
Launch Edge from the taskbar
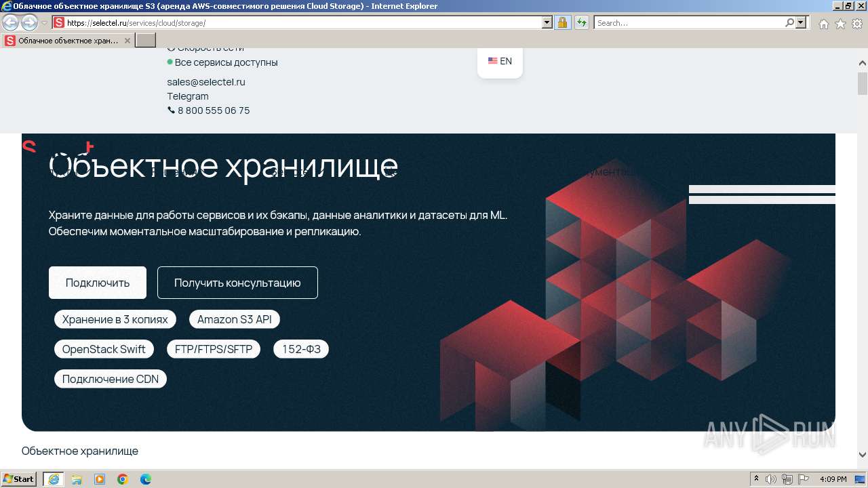pyautogui.click(x=146, y=479)
